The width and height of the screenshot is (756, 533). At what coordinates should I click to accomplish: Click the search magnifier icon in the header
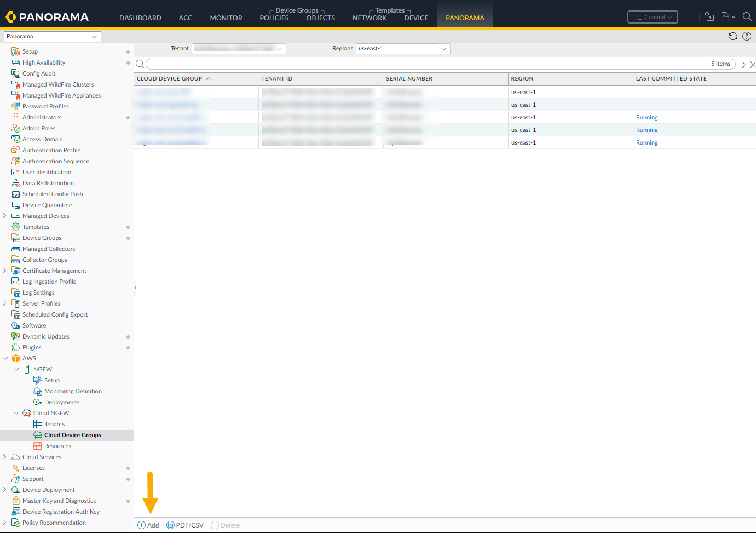click(747, 16)
